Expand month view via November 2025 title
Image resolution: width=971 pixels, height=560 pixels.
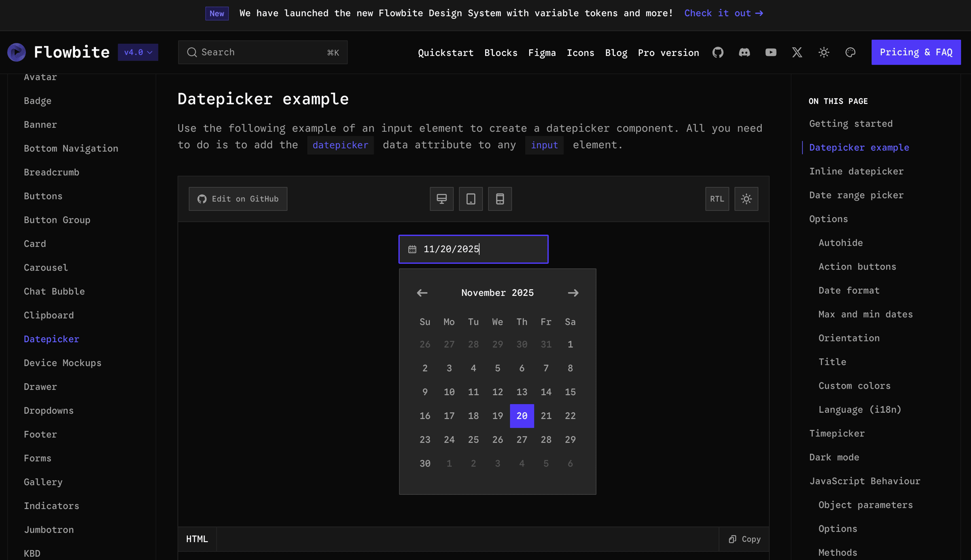(497, 293)
